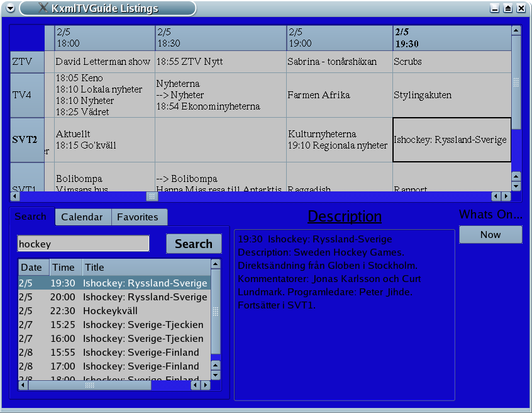Select Ishockey: Ryssland-Sverige grid cell

pos(452,140)
